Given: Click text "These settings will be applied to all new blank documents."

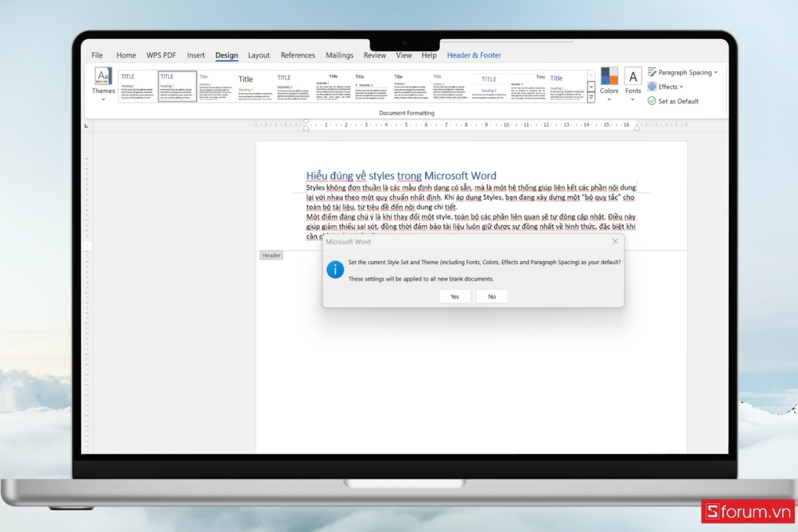Looking at the screenshot, I should click(421, 279).
